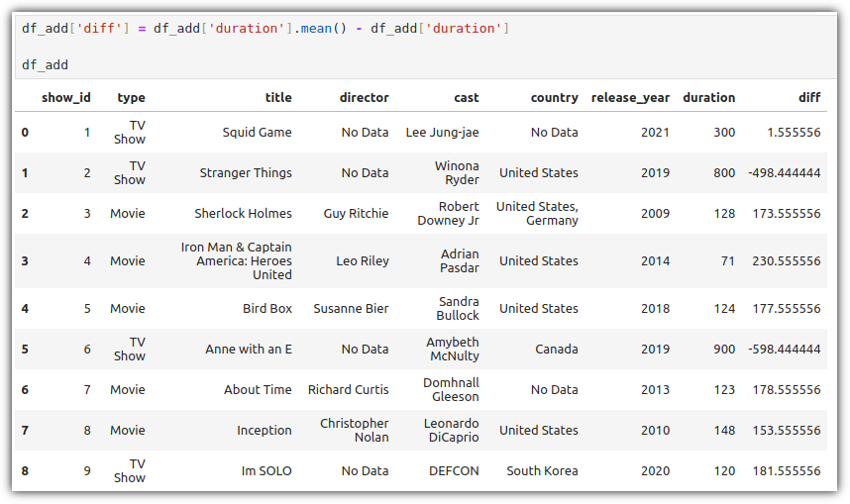The image size is (850, 504).
Task: Select duration value 71
Action: [x=727, y=260]
